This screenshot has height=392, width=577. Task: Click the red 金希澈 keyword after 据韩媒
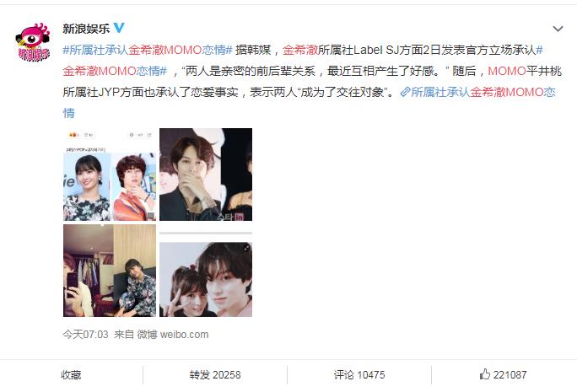(300, 50)
